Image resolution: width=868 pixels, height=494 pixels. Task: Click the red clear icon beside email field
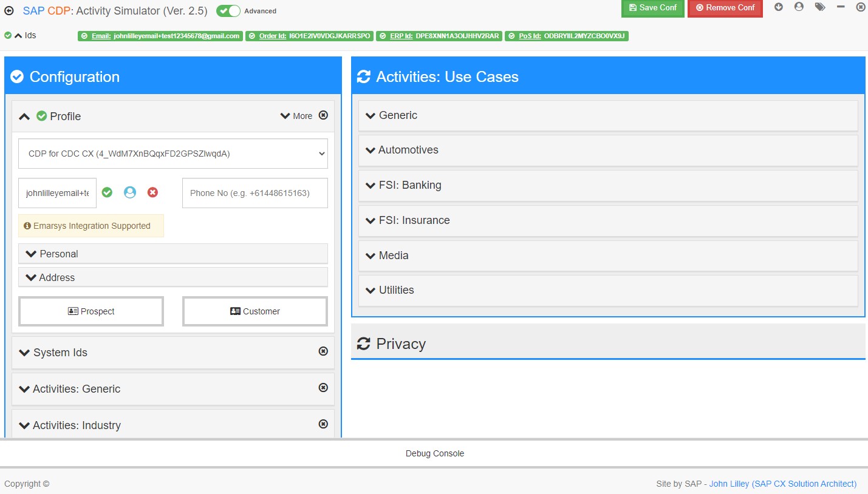click(x=152, y=192)
